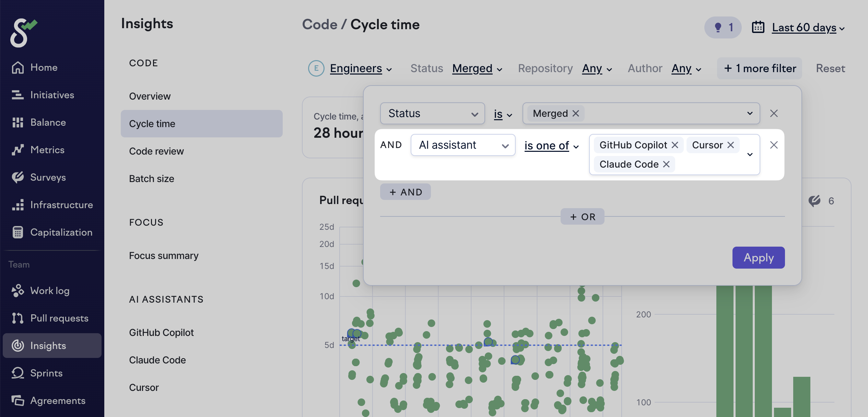Click the survey icon next to 6

coord(814,201)
